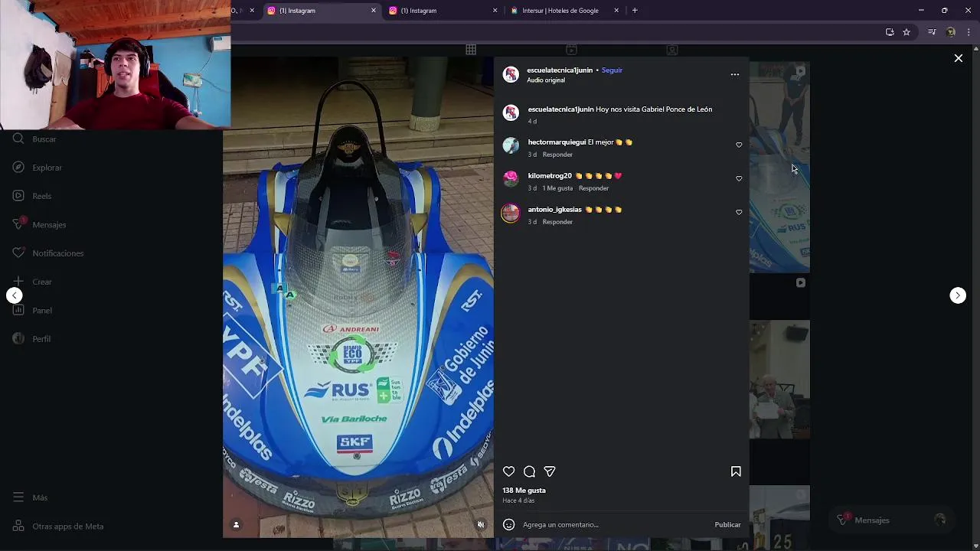Open Perfil in the sidebar
980x551 pixels.
[x=32, y=339]
